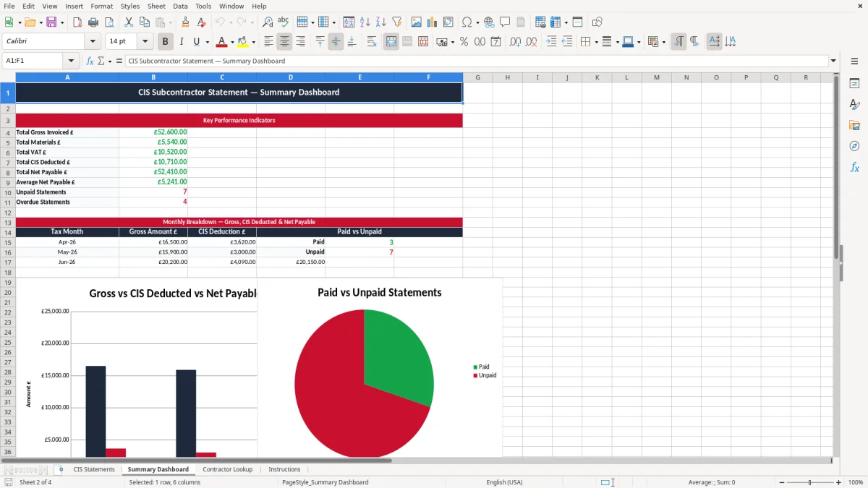Image resolution: width=868 pixels, height=488 pixels.
Task: Toggle Italic formatting
Action: [x=182, y=42]
